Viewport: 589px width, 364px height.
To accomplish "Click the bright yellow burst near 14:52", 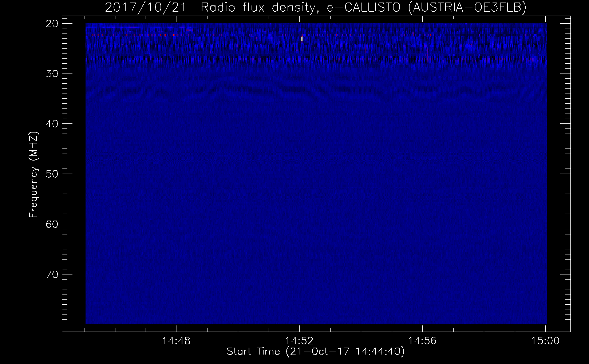I will click(x=302, y=39).
